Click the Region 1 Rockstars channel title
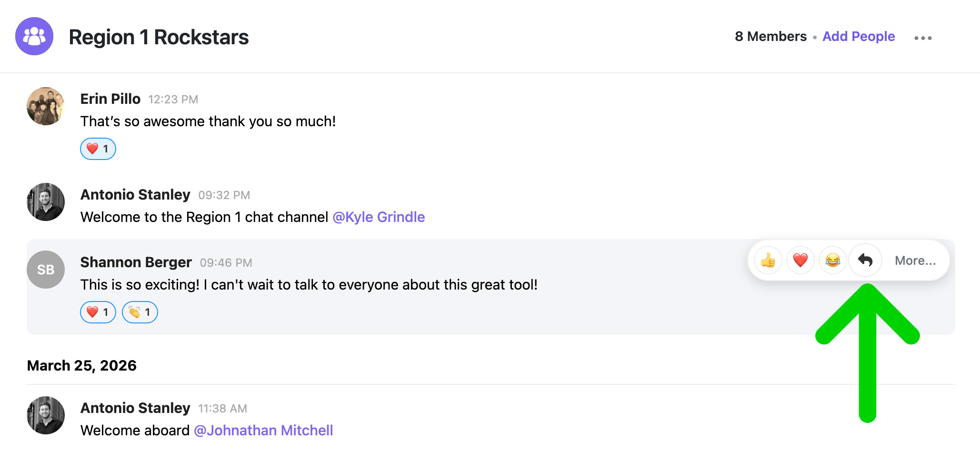 (159, 37)
